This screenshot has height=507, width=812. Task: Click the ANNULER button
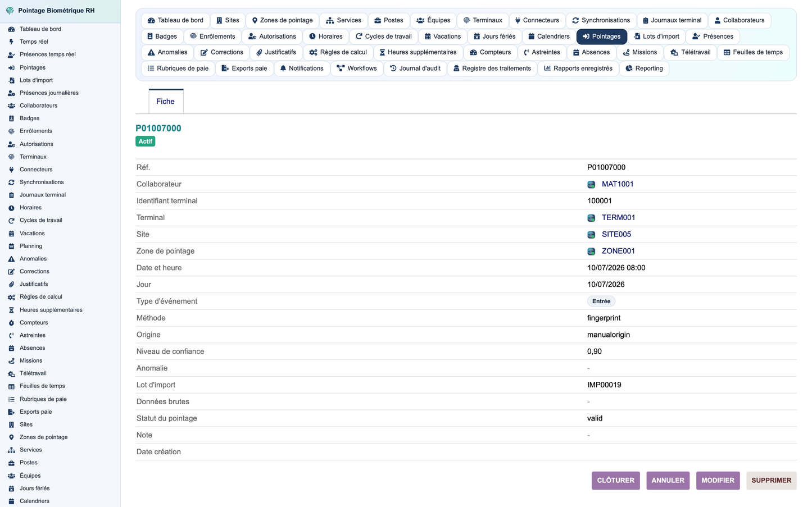(x=668, y=481)
